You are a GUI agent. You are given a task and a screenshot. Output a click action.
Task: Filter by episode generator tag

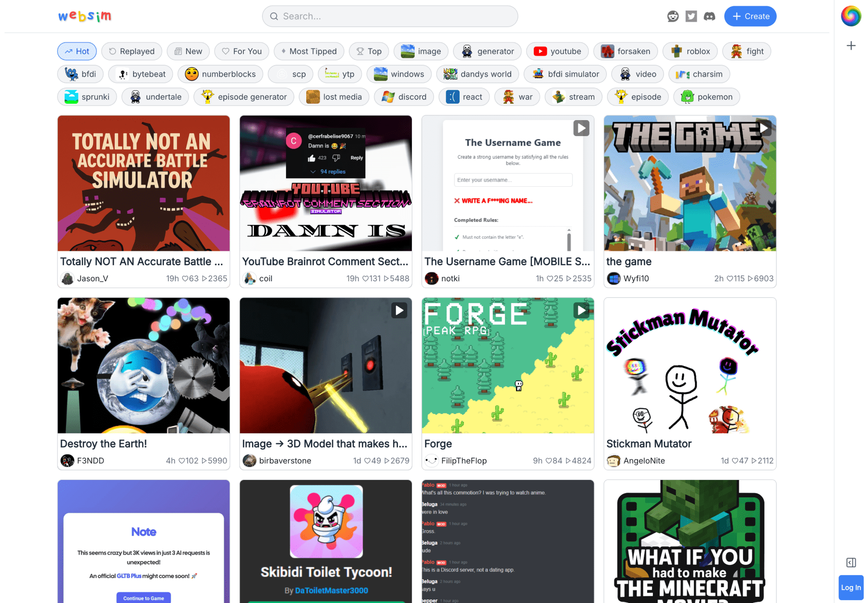pos(244,96)
